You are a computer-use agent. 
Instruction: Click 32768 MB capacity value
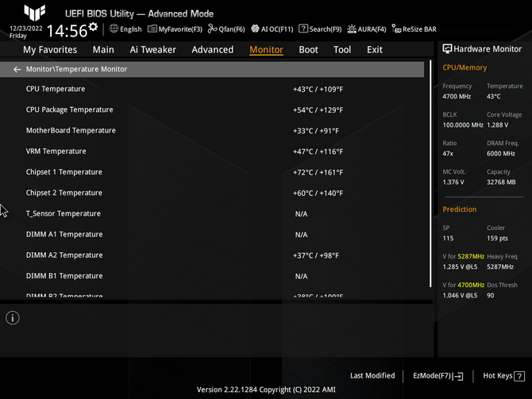[501, 182]
